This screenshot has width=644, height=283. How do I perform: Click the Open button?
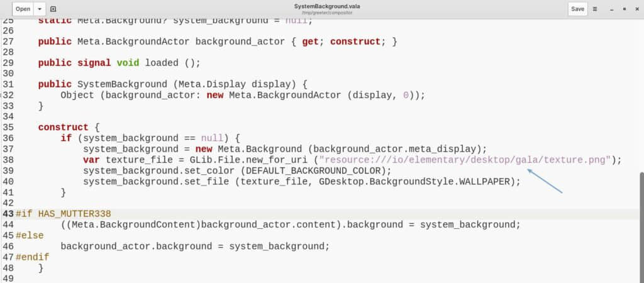[23, 9]
